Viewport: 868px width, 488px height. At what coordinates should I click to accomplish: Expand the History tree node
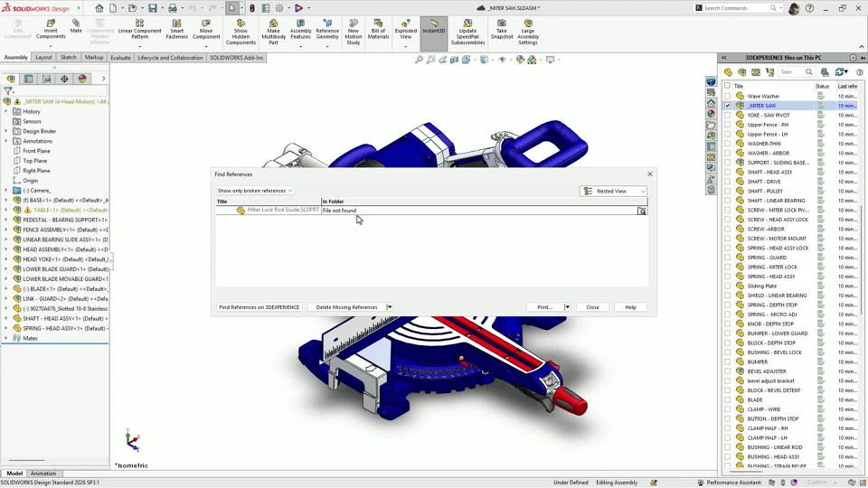pos(6,111)
